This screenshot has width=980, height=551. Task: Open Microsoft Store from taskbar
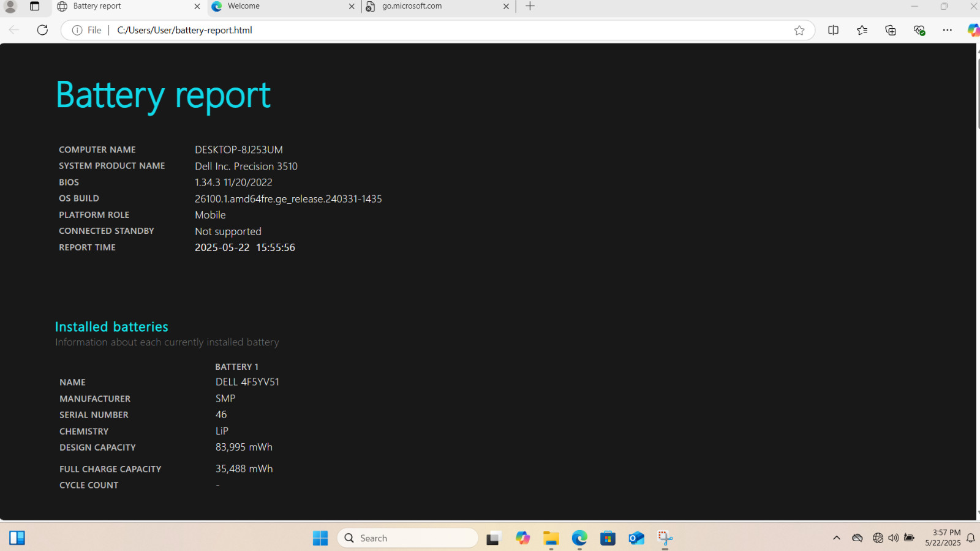pos(608,538)
